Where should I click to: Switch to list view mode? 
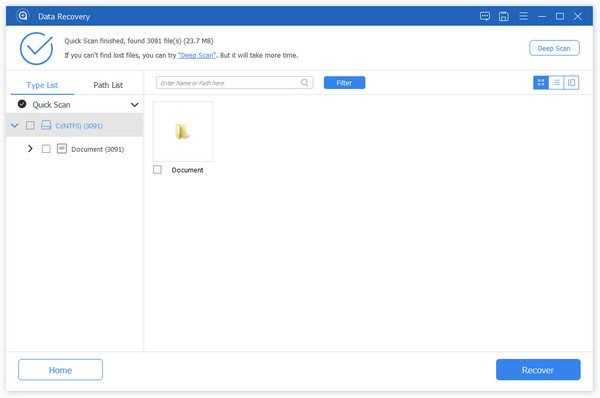tap(556, 83)
